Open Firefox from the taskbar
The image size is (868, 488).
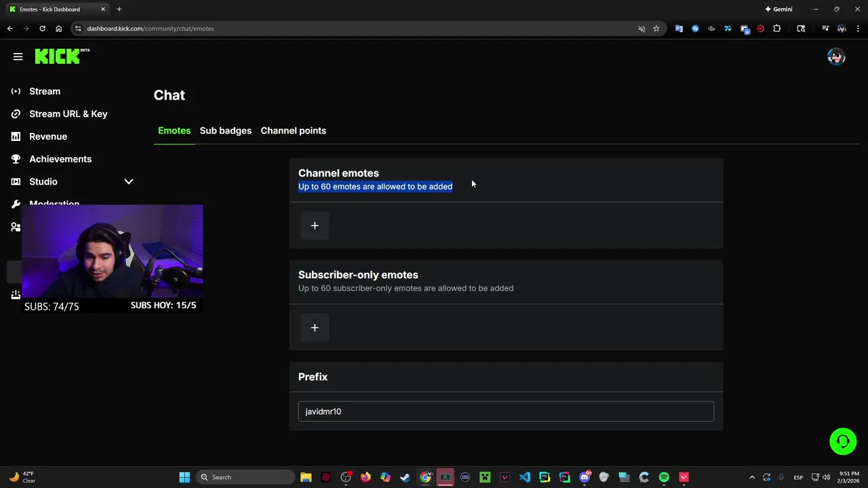(x=366, y=477)
